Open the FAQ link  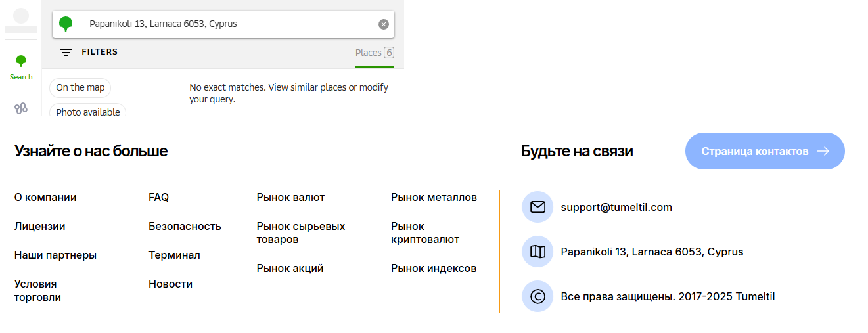(x=159, y=197)
